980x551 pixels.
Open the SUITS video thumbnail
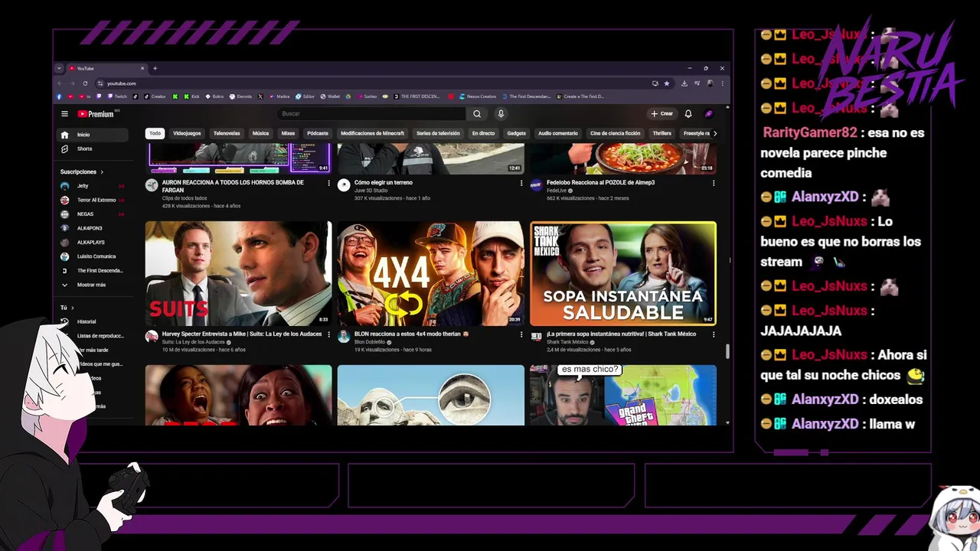coord(239,273)
